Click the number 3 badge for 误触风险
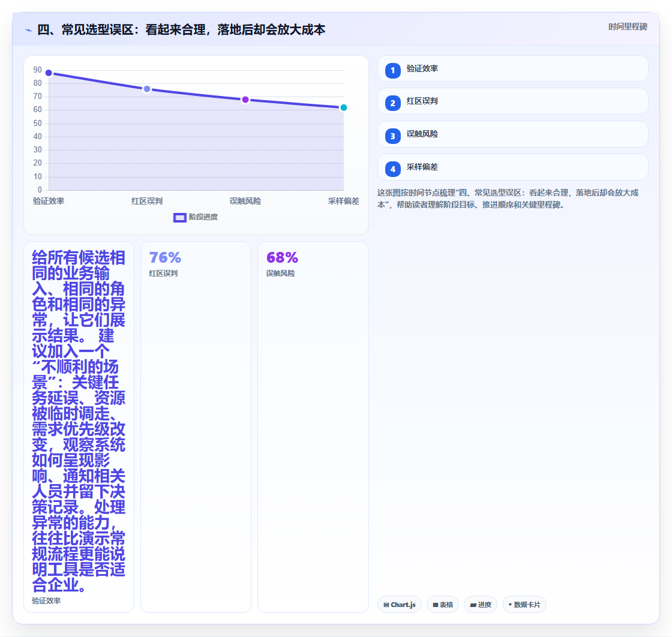The width and height of the screenshot is (672, 637). [x=392, y=136]
